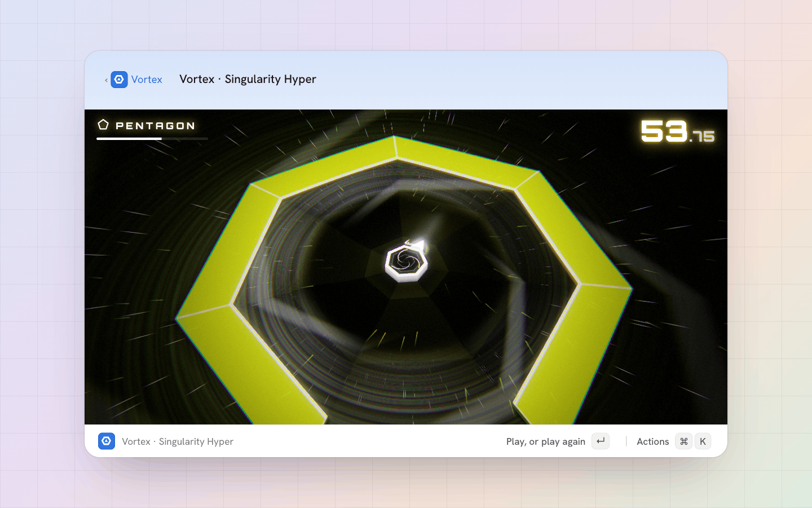Click the level progress bar under Pentagon
Screen dimensions: 812x508
pyautogui.click(x=152, y=138)
